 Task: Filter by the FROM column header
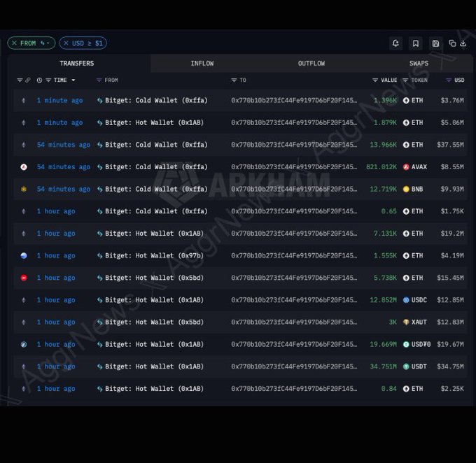coord(107,80)
